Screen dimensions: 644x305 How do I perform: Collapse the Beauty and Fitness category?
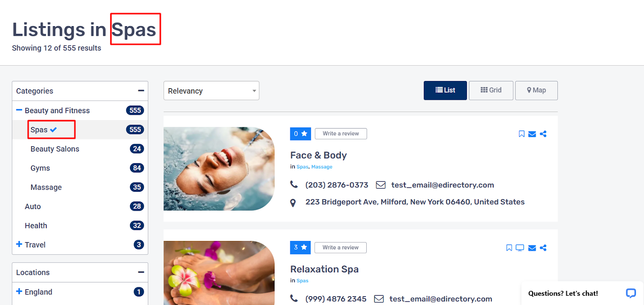click(x=19, y=110)
